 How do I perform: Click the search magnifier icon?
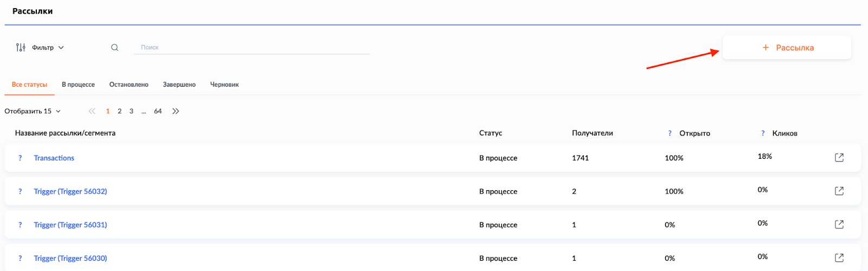pyautogui.click(x=114, y=47)
